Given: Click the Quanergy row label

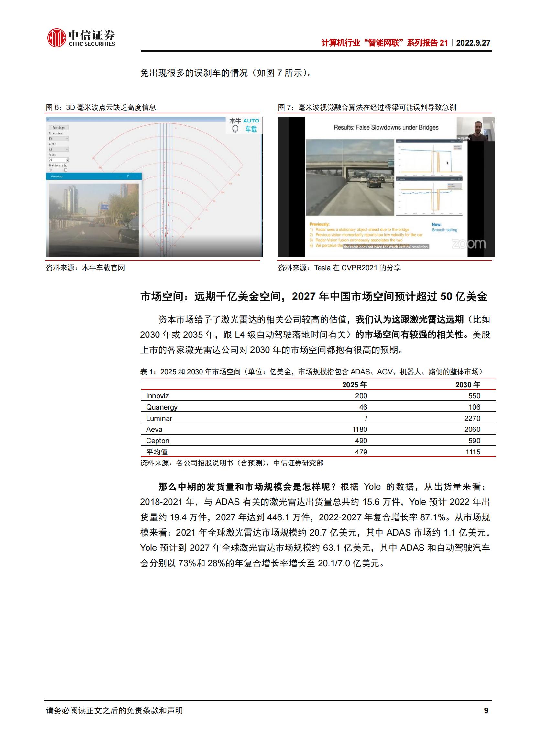Looking at the screenshot, I should pyautogui.click(x=162, y=407).
